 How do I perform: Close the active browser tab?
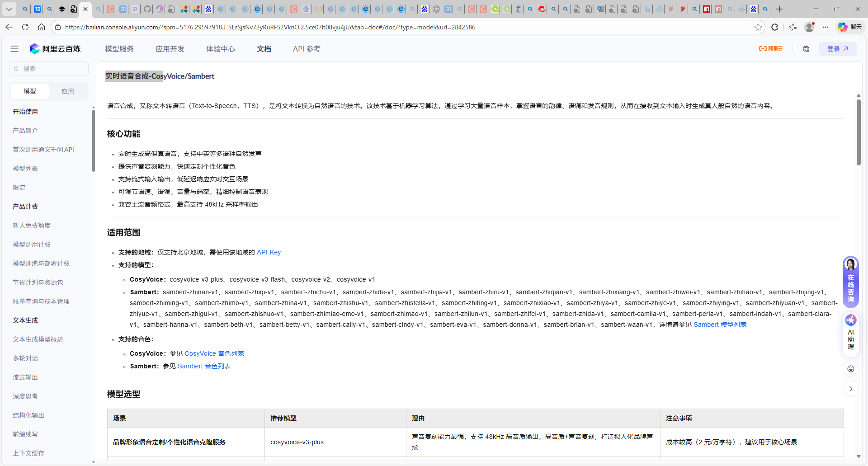tap(85, 9)
